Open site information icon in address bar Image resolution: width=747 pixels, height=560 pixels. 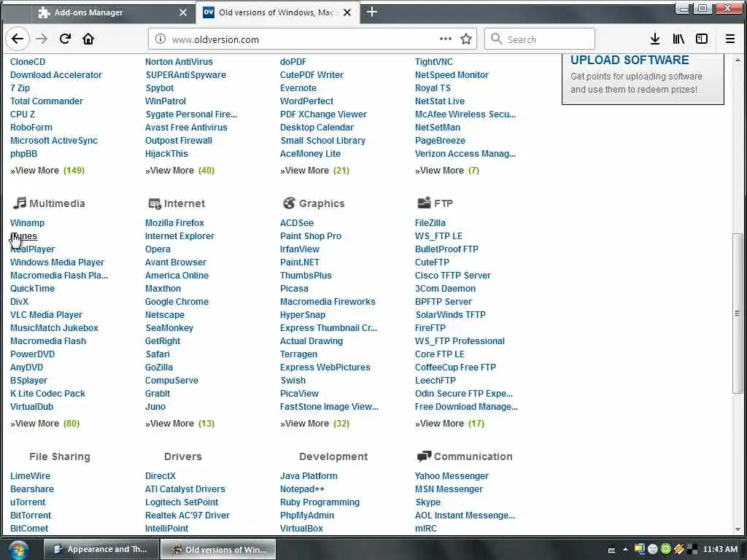pos(160,39)
